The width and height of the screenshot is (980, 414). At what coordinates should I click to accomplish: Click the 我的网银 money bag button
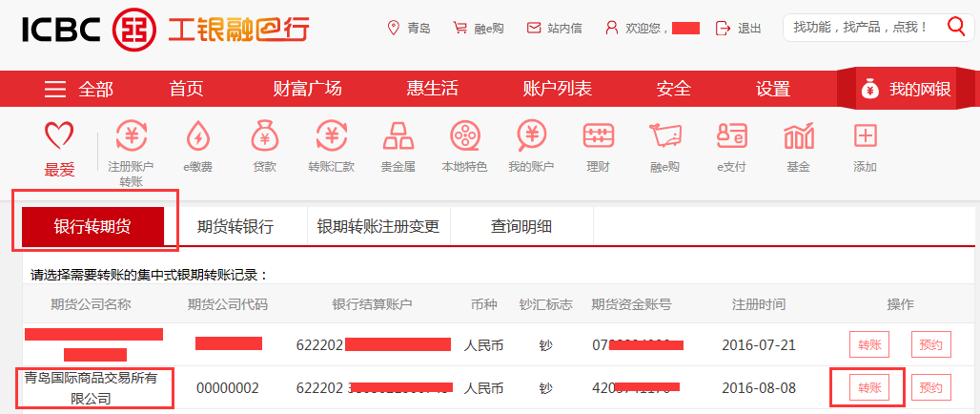907,89
